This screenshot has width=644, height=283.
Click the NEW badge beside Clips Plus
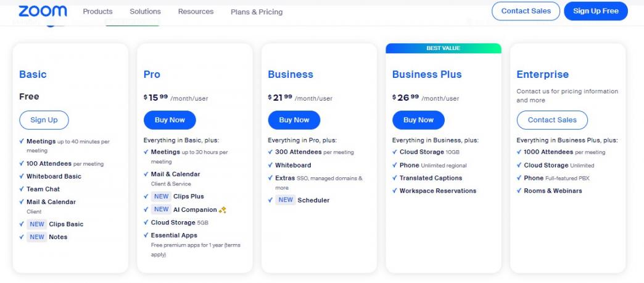coord(160,196)
